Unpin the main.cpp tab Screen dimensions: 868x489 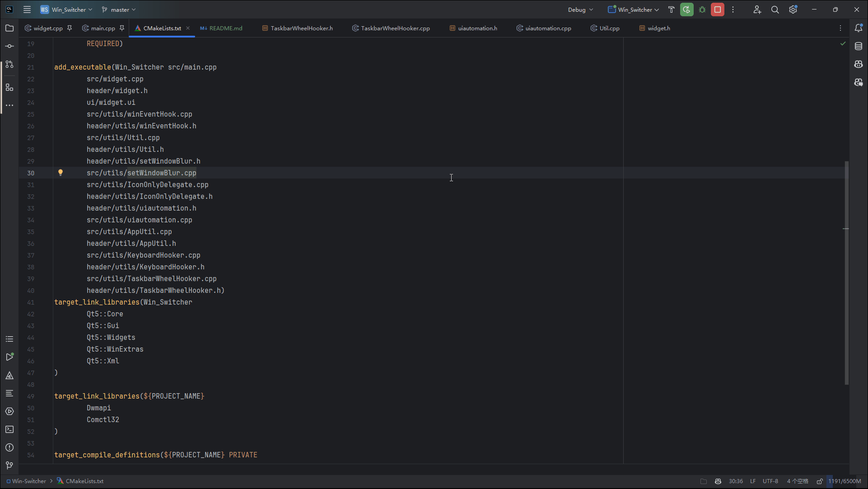click(x=122, y=28)
